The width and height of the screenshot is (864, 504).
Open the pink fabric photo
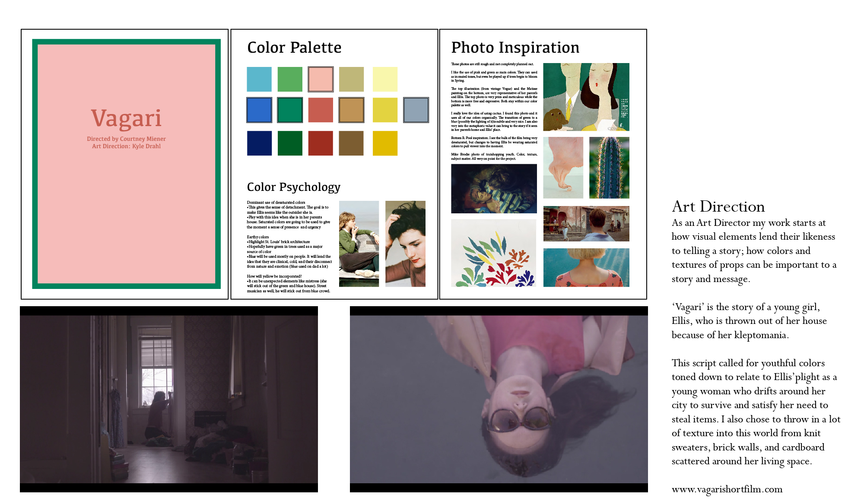[x=563, y=168]
